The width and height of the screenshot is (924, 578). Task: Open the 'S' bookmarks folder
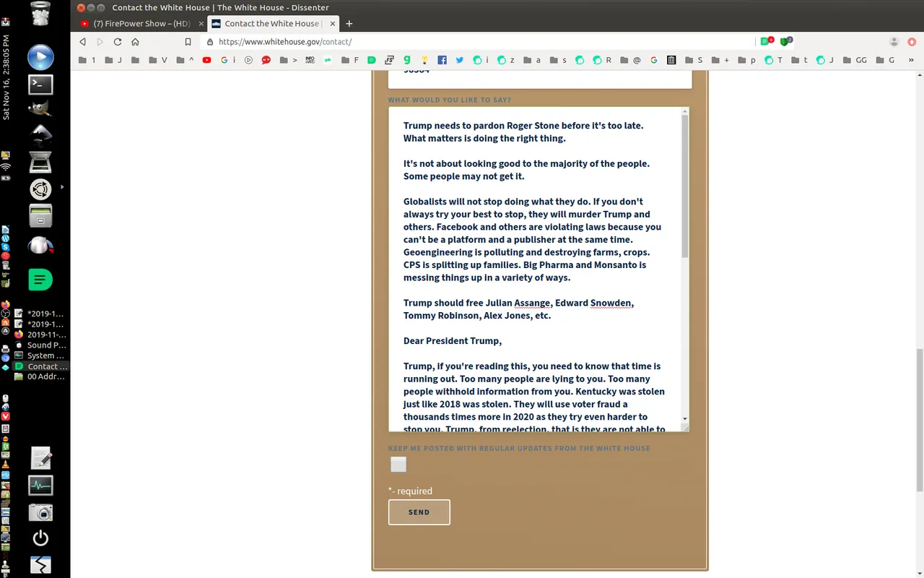click(x=694, y=61)
